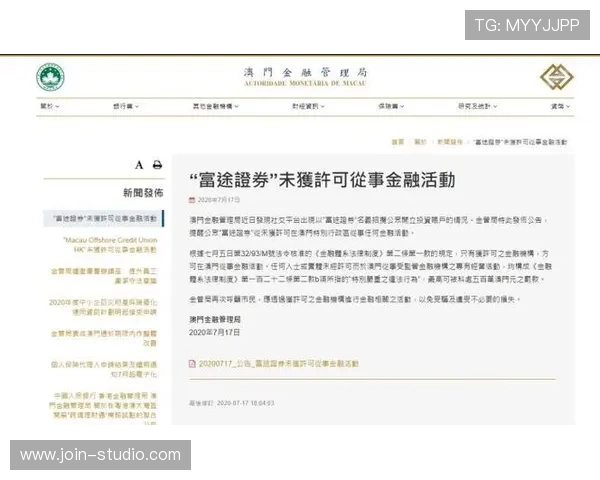Screen dimensions: 600x480
Task: Click the current breadcrumb '富途證券' item
Action: tap(520, 142)
